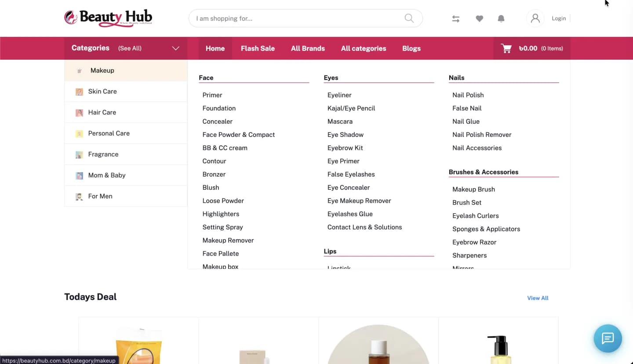Open Makeup Brush under Brushes & Accessories
633x364 pixels.
(x=473, y=189)
